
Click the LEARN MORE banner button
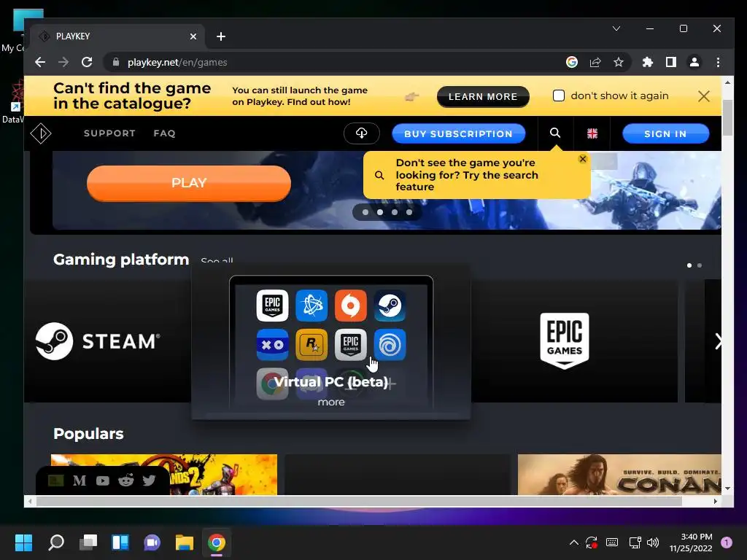click(x=483, y=97)
